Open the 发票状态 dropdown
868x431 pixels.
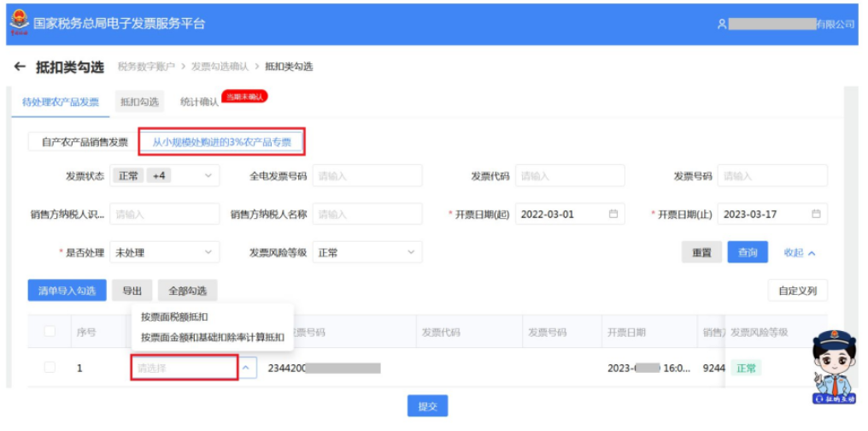point(165,175)
